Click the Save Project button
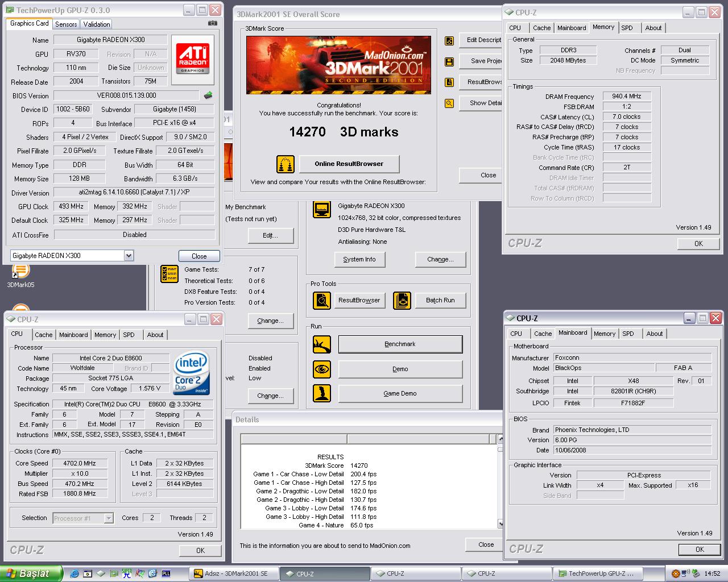The height and width of the screenshot is (582, 728). (481, 61)
